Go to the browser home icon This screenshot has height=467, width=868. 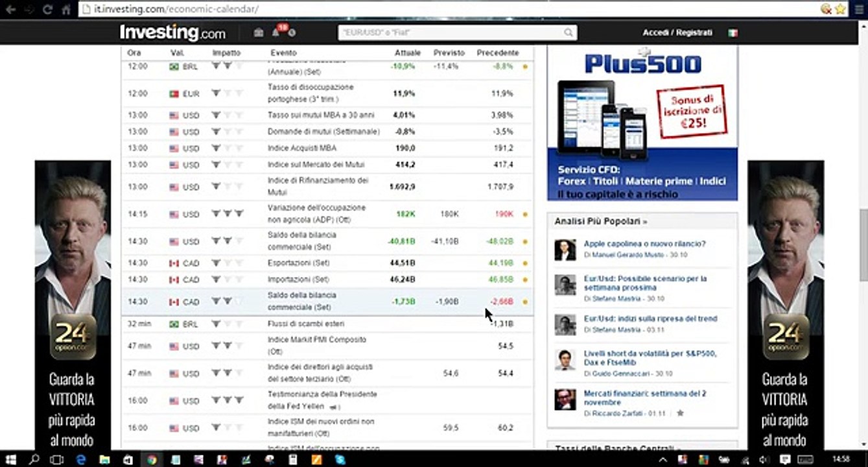pyautogui.click(x=66, y=9)
